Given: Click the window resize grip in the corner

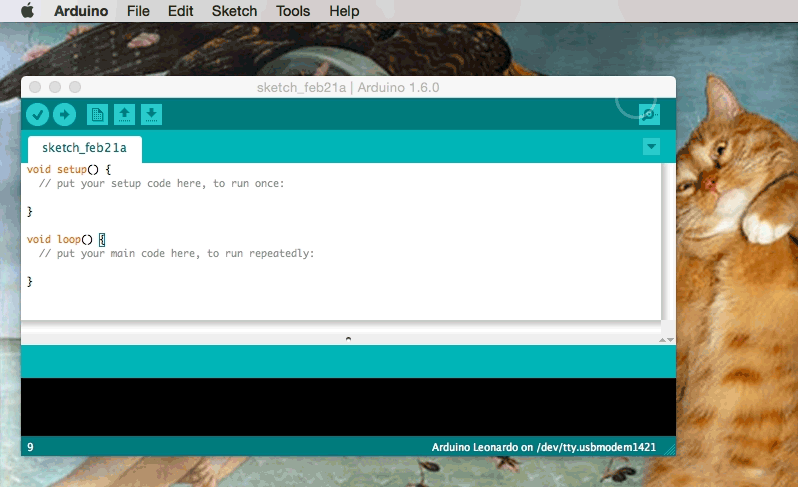Looking at the screenshot, I should (669, 449).
